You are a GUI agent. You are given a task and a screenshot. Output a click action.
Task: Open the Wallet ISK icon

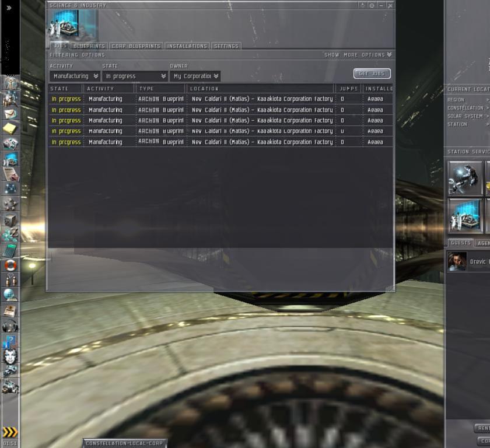[10, 235]
